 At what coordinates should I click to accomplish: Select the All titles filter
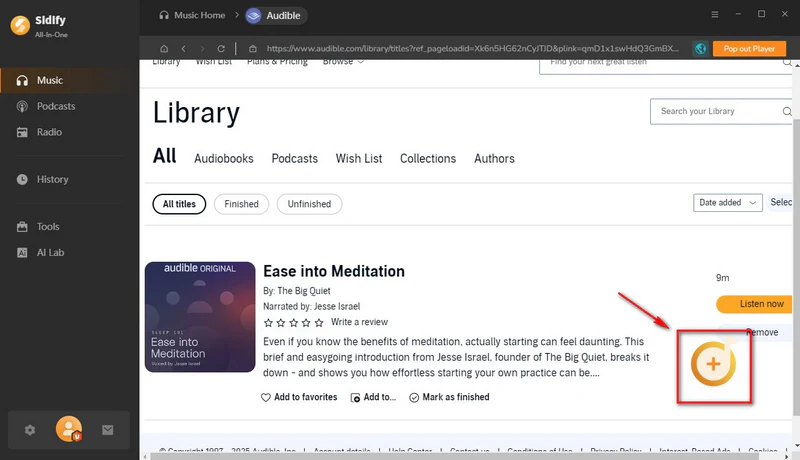pyautogui.click(x=179, y=204)
